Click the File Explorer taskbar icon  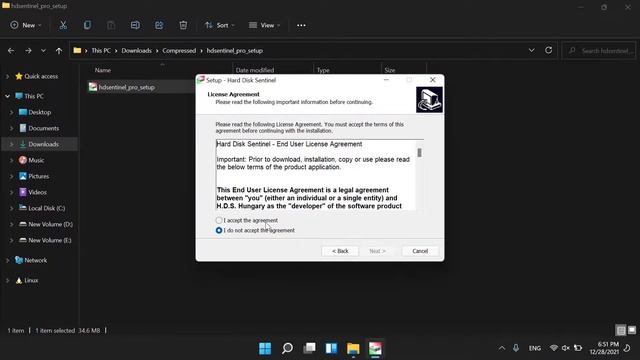[x=353, y=348]
